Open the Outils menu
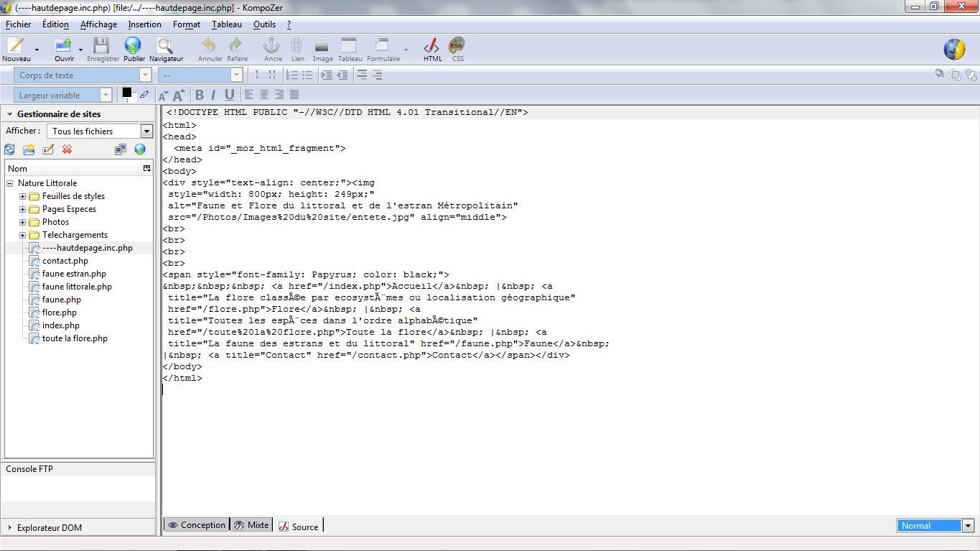The height and width of the screenshot is (551, 980). [x=264, y=24]
